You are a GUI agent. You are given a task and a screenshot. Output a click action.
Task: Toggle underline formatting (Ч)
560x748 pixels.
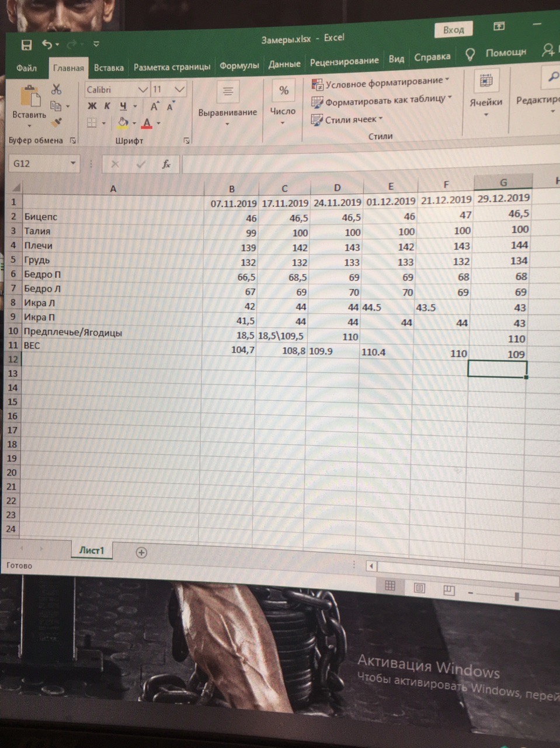pos(123,106)
